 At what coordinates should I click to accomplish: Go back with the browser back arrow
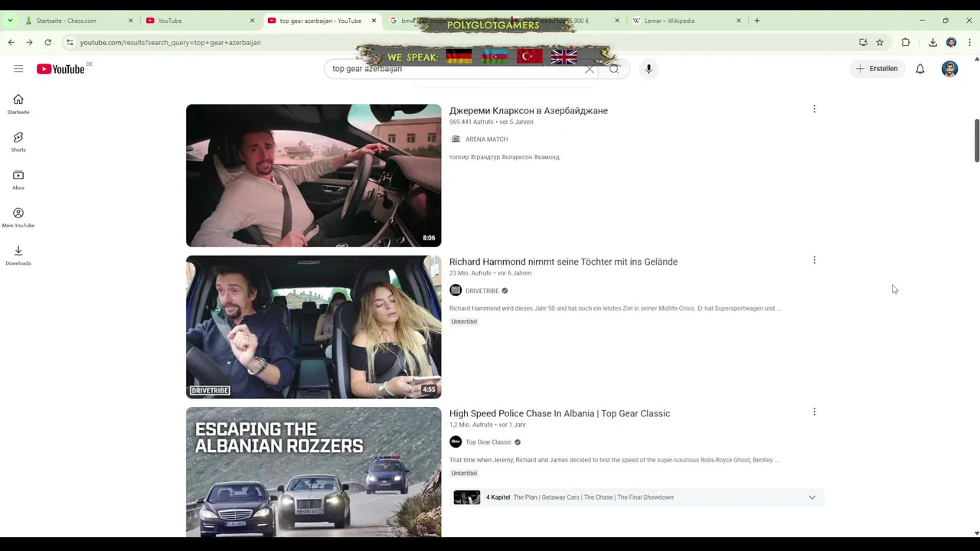pyautogui.click(x=11, y=42)
